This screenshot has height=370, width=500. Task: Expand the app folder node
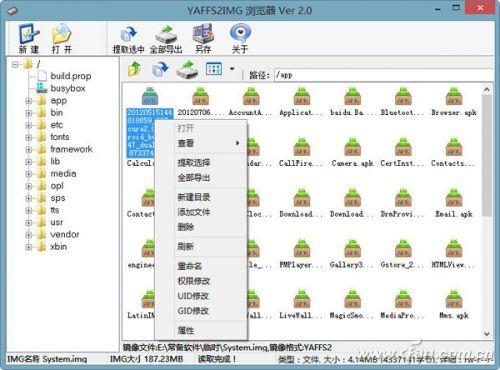(x=29, y=101)
